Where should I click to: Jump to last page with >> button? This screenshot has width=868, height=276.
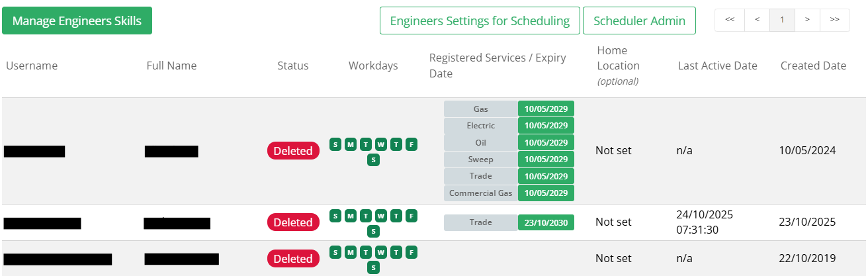(835, 20)
